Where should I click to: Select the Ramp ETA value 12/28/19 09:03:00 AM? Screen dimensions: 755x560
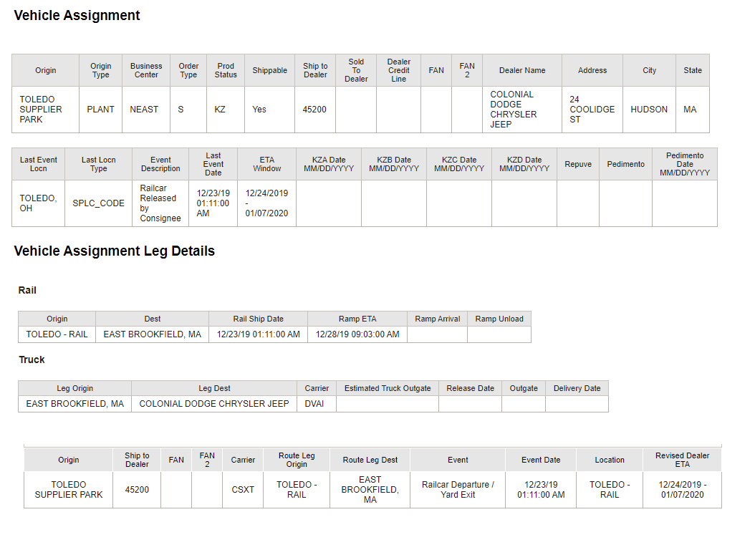357,334
